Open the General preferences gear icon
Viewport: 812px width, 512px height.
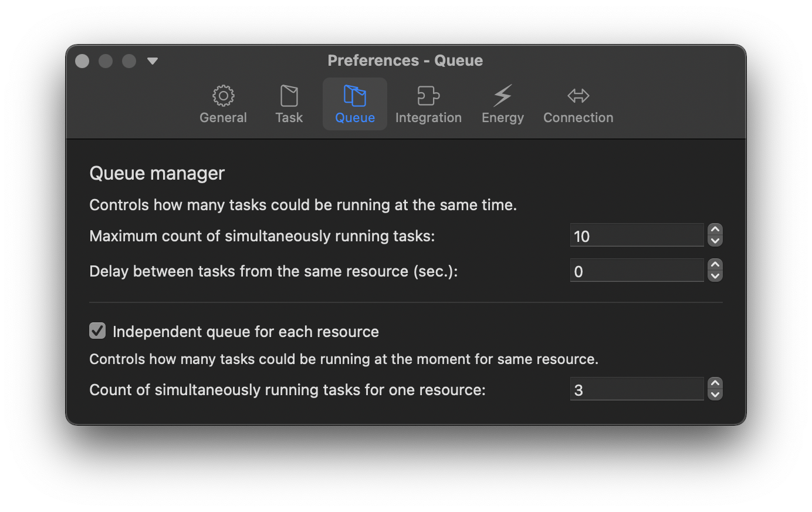click(x=223, y=96)
